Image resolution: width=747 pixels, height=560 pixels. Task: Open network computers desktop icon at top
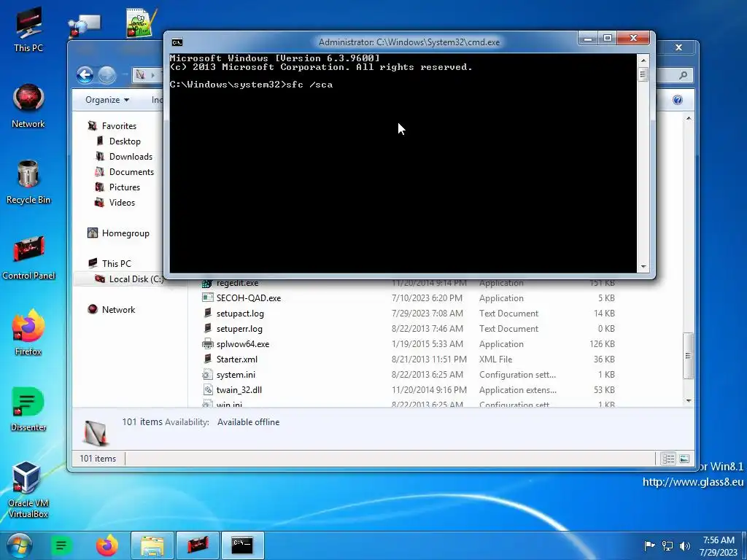(85, 26)
